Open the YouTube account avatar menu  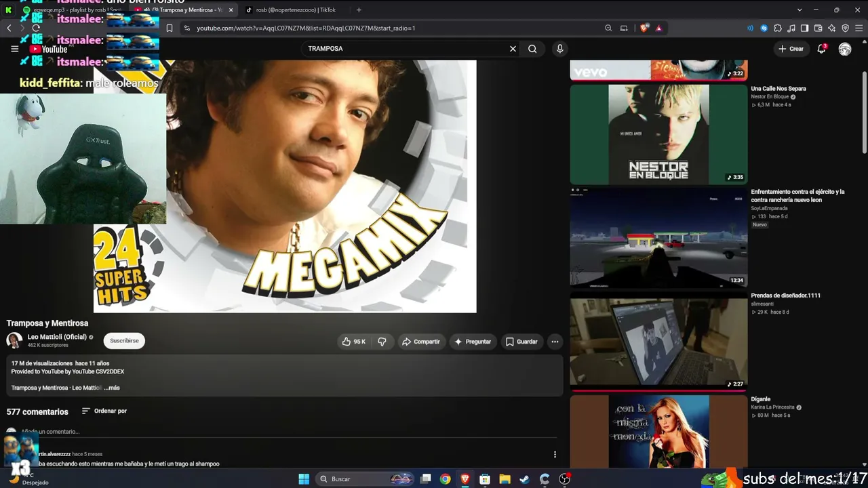coord(845,49)
